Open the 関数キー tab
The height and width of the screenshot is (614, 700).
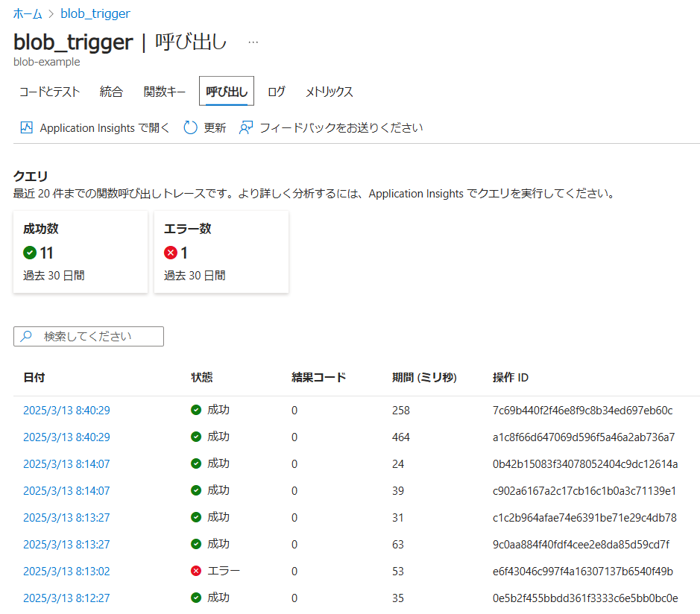coord(164,92)
